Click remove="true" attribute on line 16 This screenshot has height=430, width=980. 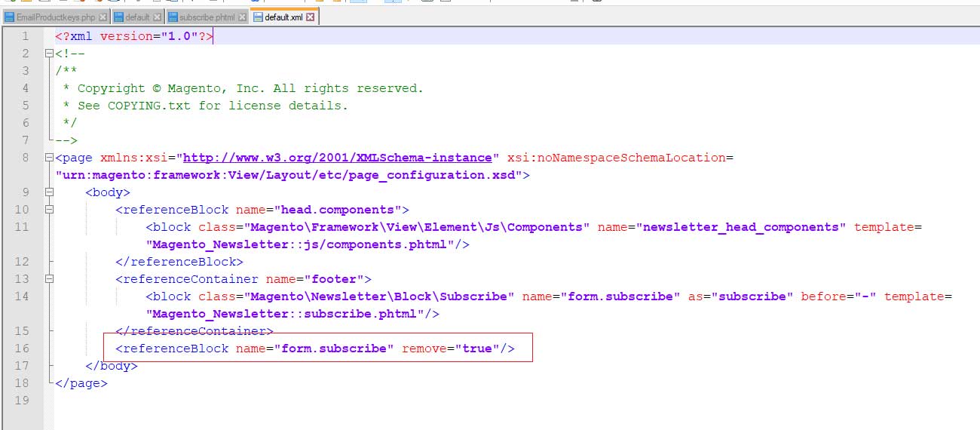tap(451, 349)
